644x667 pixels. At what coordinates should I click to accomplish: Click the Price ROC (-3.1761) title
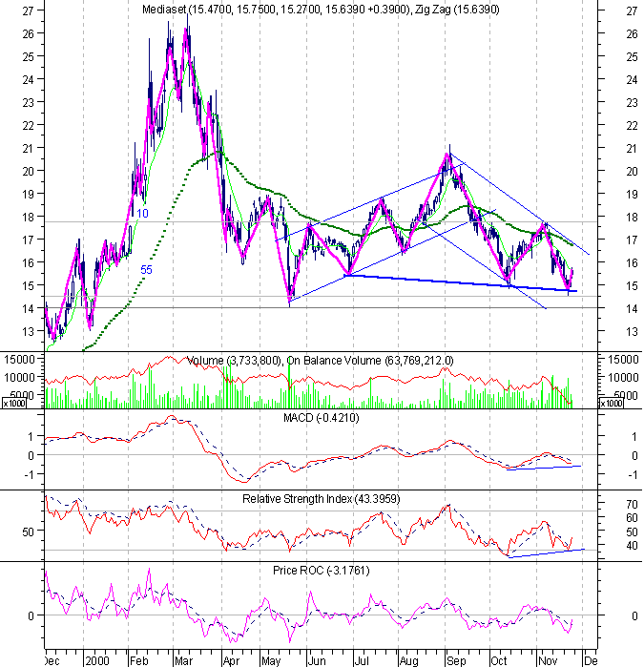(322, 571)
